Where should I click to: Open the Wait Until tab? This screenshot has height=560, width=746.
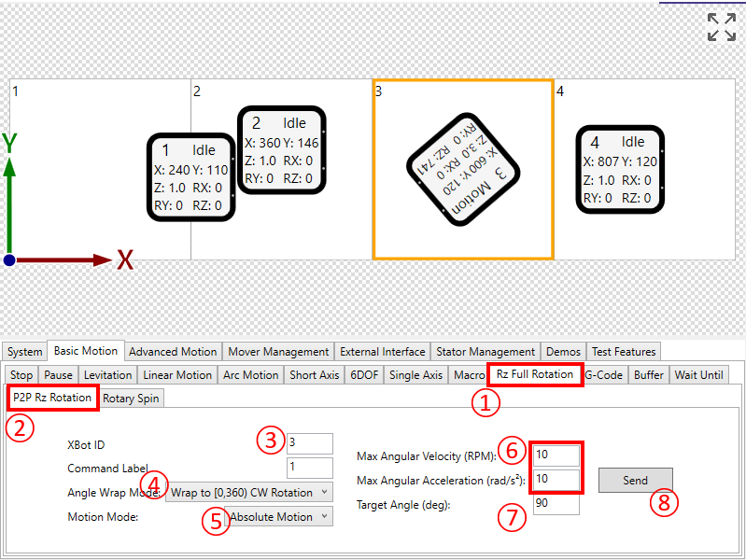pyautogui.click(x=699, y=375)
